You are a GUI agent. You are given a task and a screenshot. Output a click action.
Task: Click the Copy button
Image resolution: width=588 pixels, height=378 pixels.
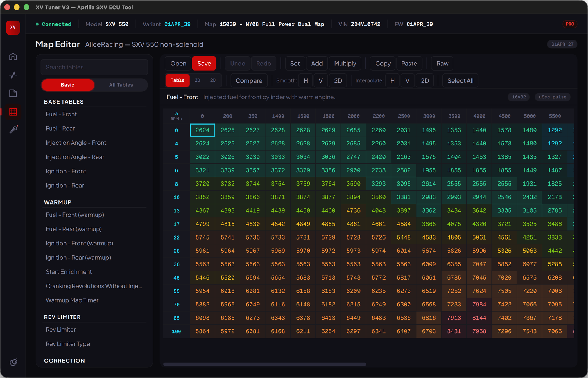click(383, 64)
